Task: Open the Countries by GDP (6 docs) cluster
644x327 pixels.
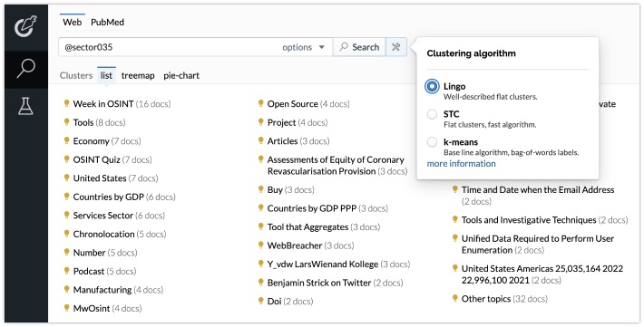Action: (124, 197)
